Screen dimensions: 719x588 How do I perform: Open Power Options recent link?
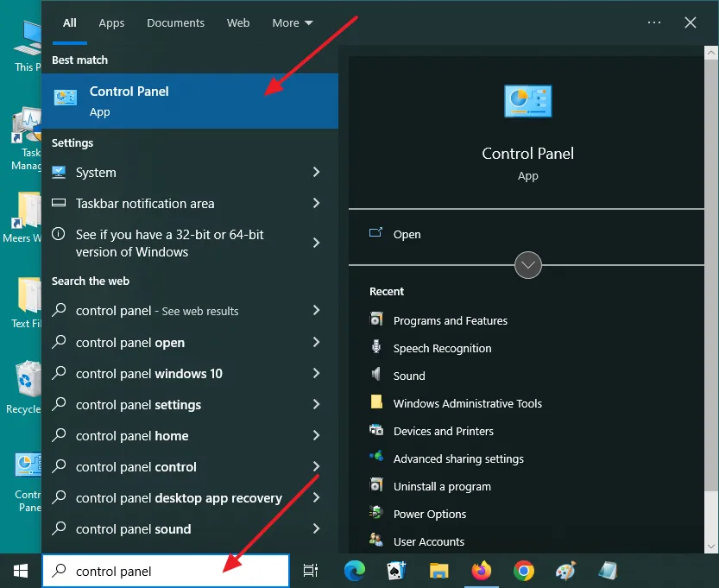pos(430,514)
